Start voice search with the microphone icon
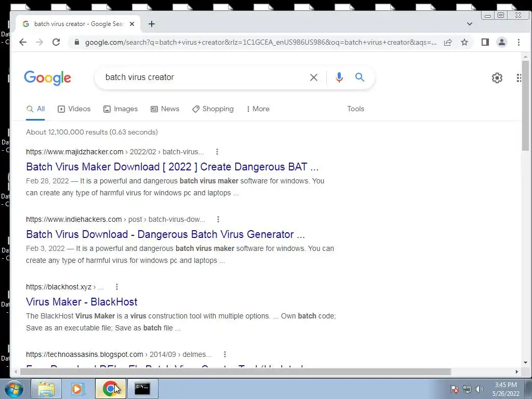 pos(339,77)
